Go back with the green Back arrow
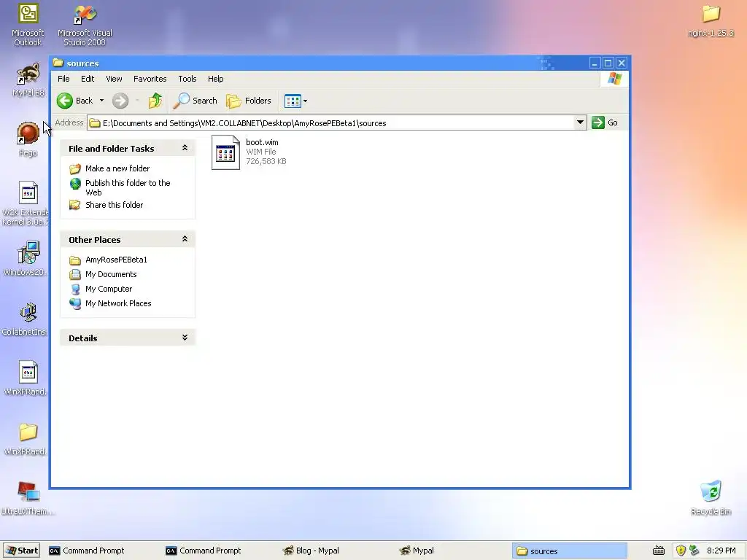Image resolution: width=747 pixels, height=560 pixels. coord(75,101)
